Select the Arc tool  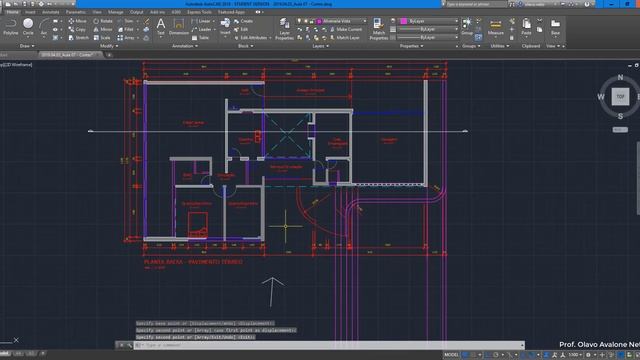[44, 27]
